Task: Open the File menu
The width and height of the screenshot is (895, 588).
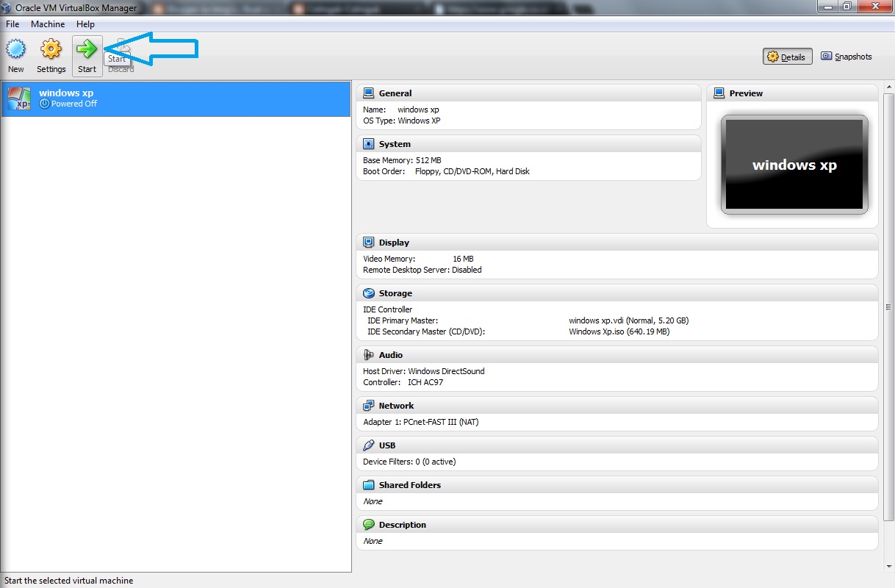Action: pyautogui.click(x=12, y=24)
